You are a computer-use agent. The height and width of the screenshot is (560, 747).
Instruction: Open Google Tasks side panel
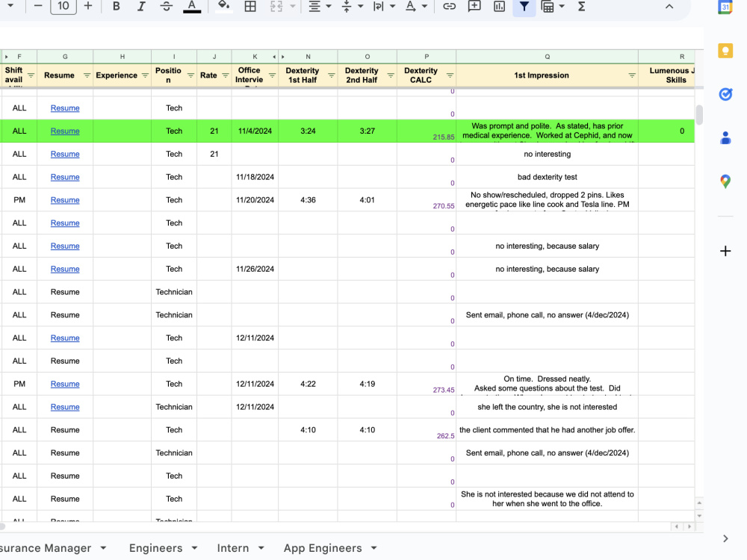coord(725,94)
